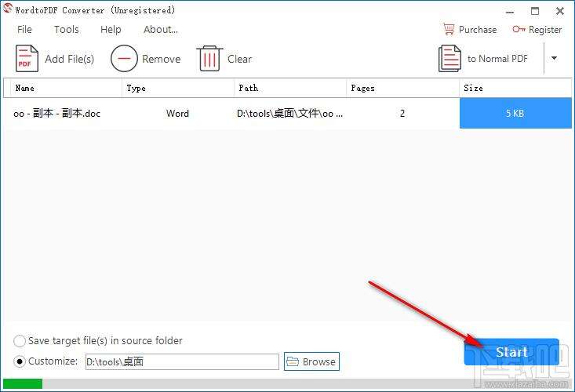Expand the output mode dropdown arrow
The image size is (575, 392).
point(555,58)
